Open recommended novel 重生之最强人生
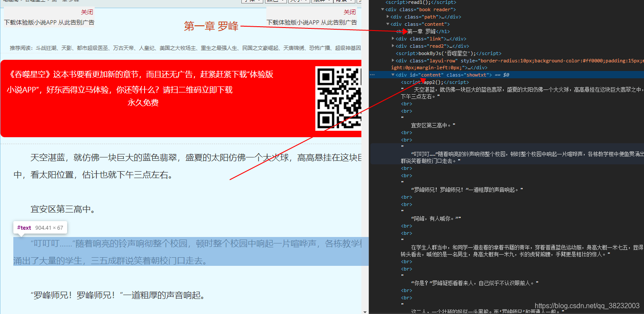644x314 pixels. (x=219, y=48)
